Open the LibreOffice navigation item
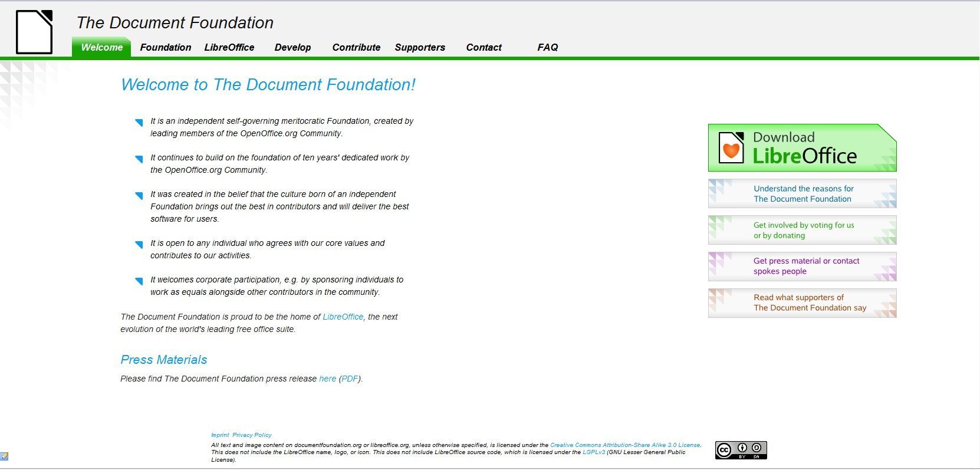 229,47
